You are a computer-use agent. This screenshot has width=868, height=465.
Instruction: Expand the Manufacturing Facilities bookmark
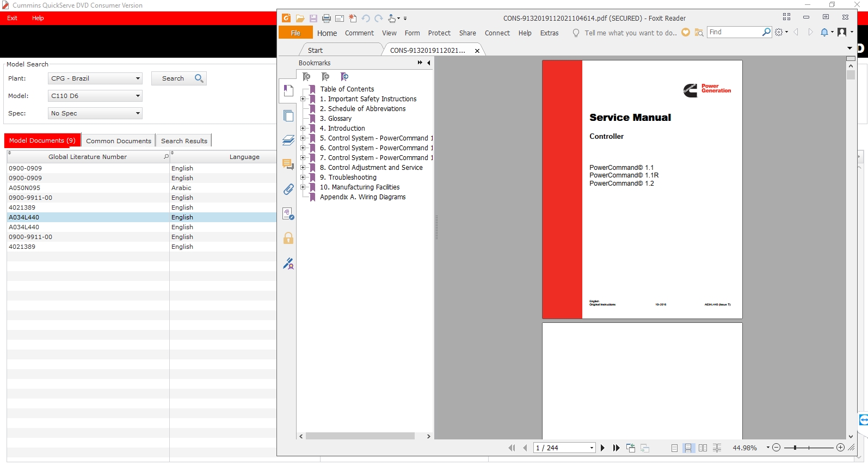(303, 187)
